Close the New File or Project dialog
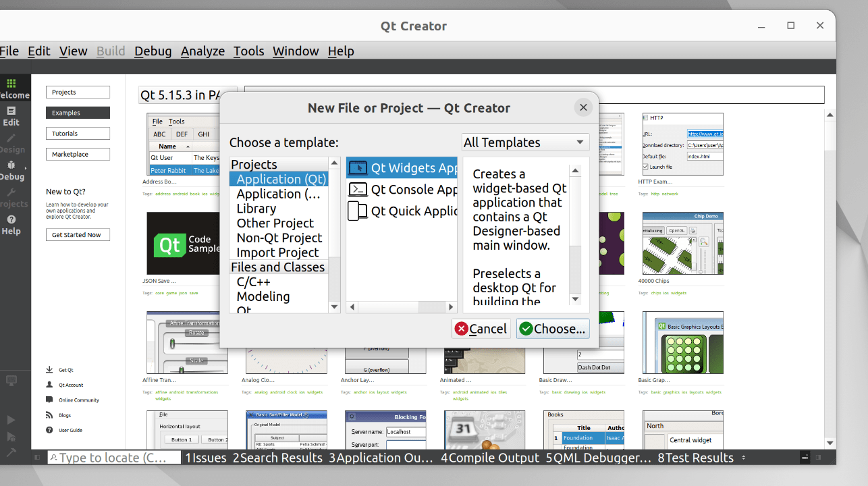 (x=584, y=107)
